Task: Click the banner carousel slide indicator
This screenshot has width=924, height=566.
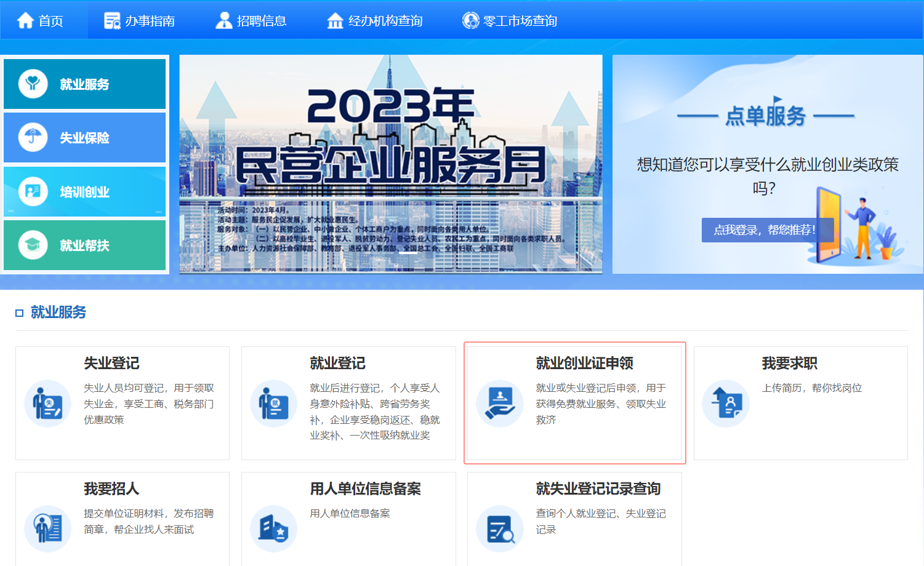Action: click(408, 252)
